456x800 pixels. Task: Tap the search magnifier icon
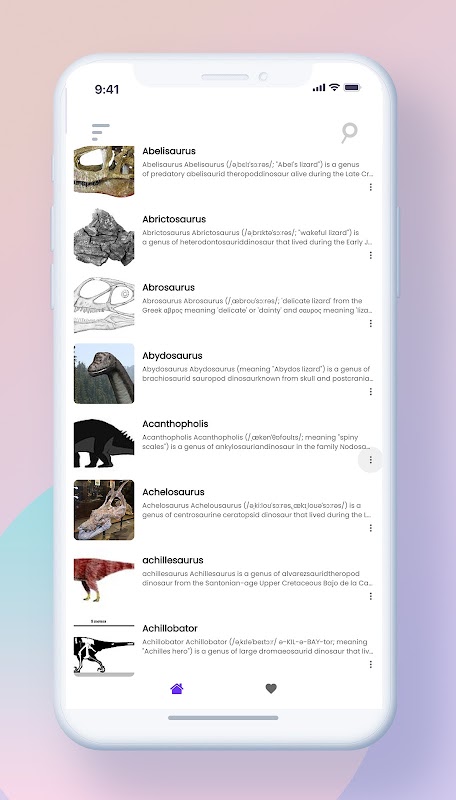349,133
